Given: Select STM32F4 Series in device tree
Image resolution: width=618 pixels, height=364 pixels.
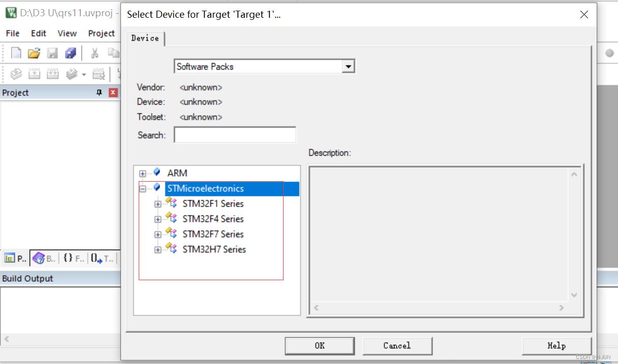Looking at the screenshot, I should [213, 219].
